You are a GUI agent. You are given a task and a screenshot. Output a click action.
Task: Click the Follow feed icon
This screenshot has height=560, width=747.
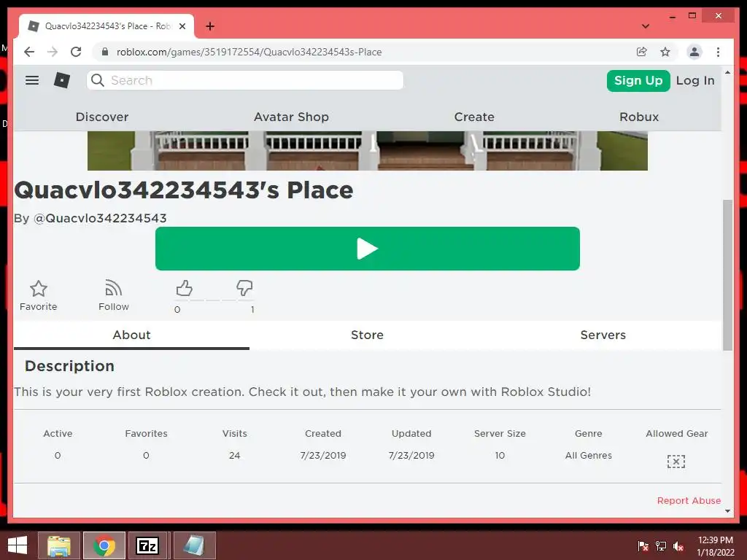[113, 288]
